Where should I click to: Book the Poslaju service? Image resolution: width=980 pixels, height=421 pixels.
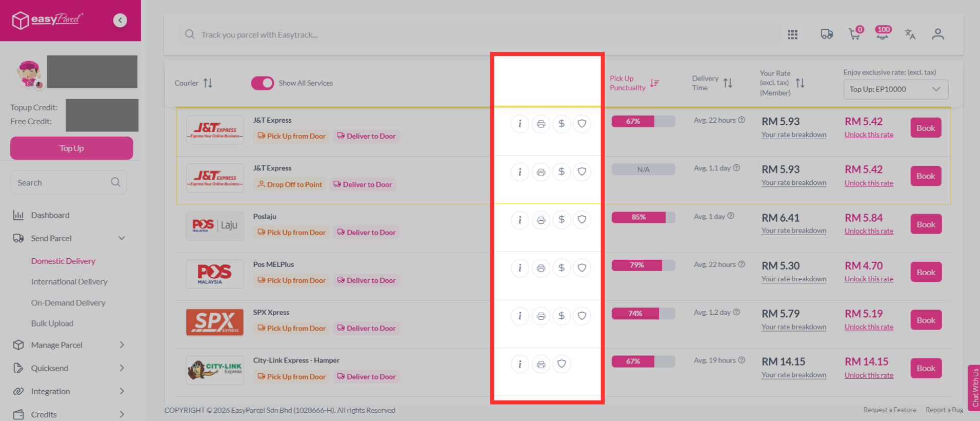[x=926, y=224]
